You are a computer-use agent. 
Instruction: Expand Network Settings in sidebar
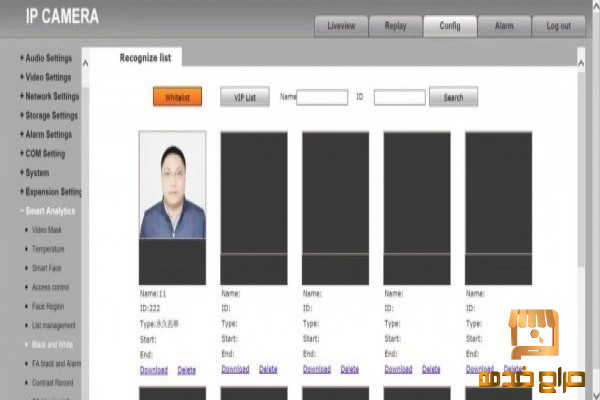click(x=49, y=96)
